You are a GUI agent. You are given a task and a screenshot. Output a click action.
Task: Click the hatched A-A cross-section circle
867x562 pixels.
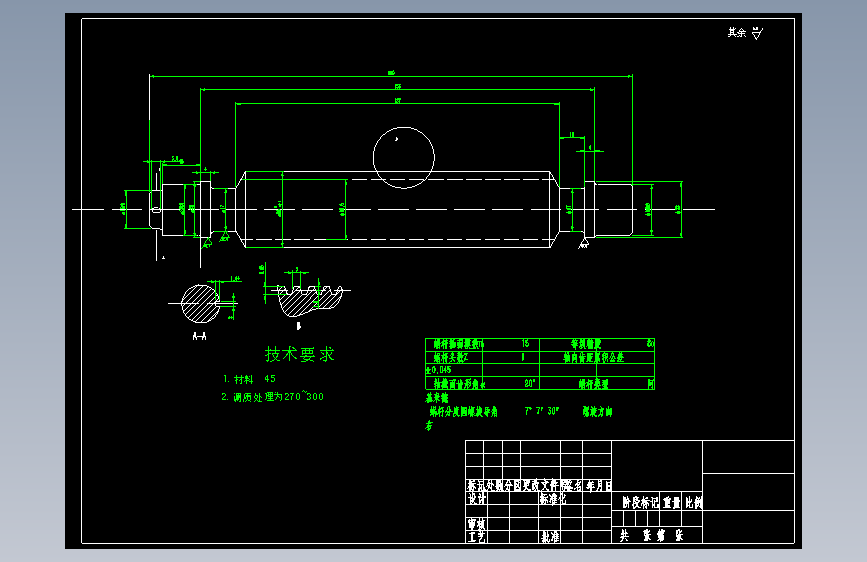[200, 304]
